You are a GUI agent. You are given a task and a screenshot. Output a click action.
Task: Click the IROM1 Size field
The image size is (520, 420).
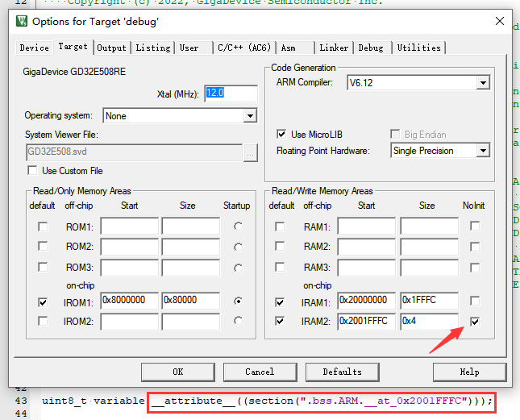pyautogui.click(x=190, y=301)
